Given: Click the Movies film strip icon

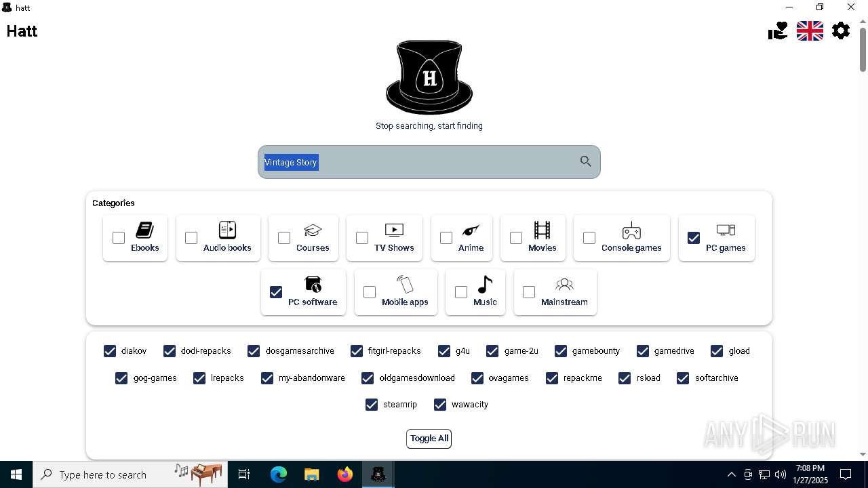Looking at the screenshot, I should click(x=542, y=230).
